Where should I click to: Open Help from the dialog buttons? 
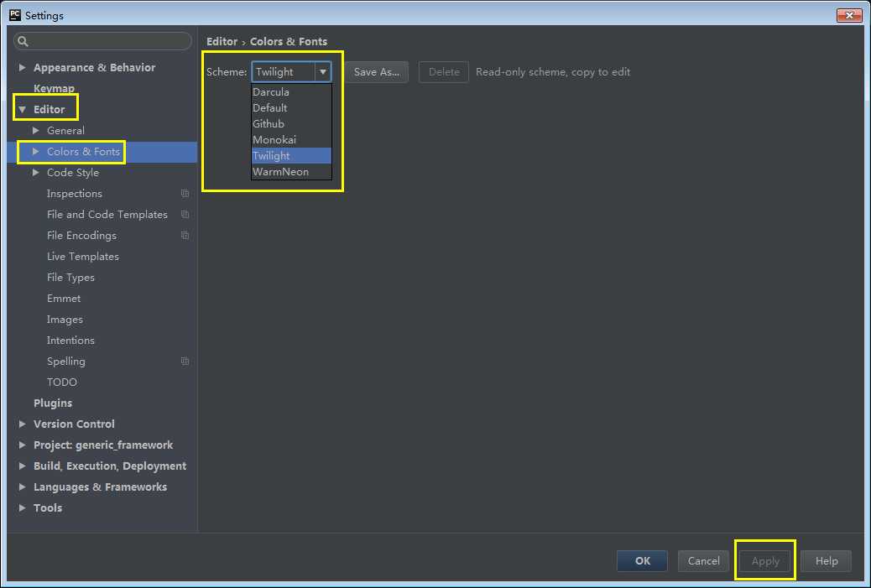[x=826, y=561]
